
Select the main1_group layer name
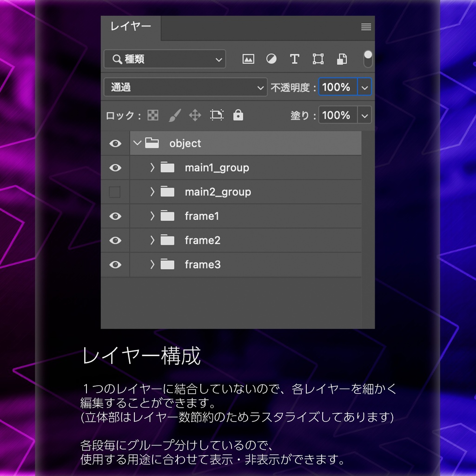coord(217,168)
